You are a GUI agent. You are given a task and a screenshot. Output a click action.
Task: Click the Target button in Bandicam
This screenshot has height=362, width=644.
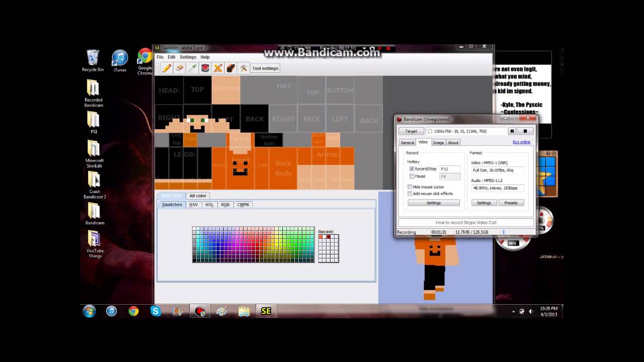tap(411, 131)
